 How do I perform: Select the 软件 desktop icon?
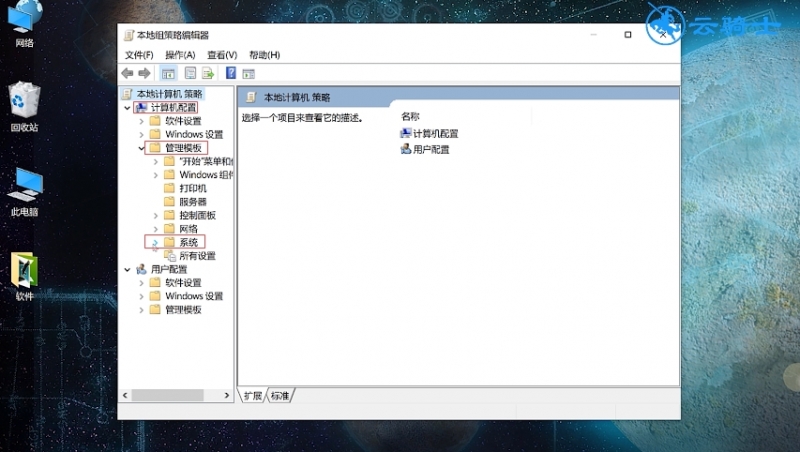coord(24,275)
